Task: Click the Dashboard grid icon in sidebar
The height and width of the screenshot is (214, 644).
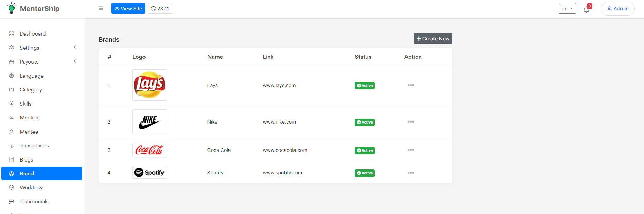Action: 12,34
